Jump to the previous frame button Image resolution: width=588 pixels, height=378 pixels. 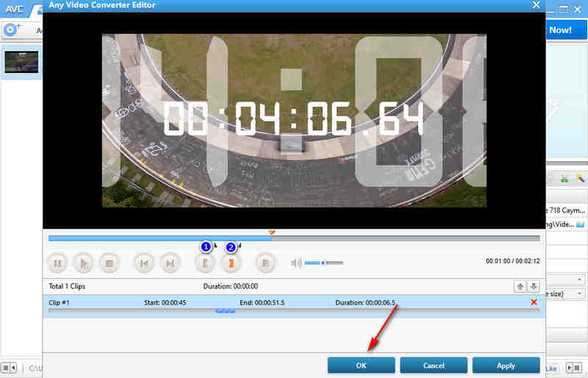[144, 263]
